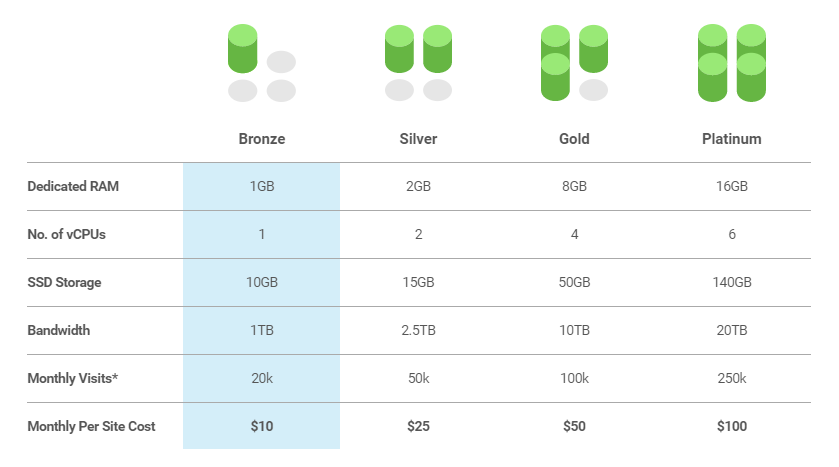The width and height of the screenshot is (839, 467).
Task: Click the Silver 2.5TB bandwidth cell
Action: click(418, 330)
